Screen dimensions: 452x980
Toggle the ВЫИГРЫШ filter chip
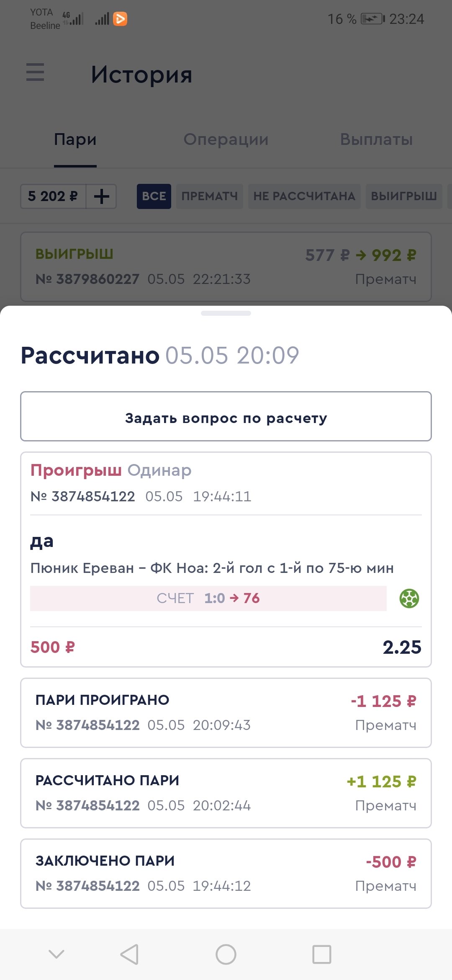(x=404, y=196)
